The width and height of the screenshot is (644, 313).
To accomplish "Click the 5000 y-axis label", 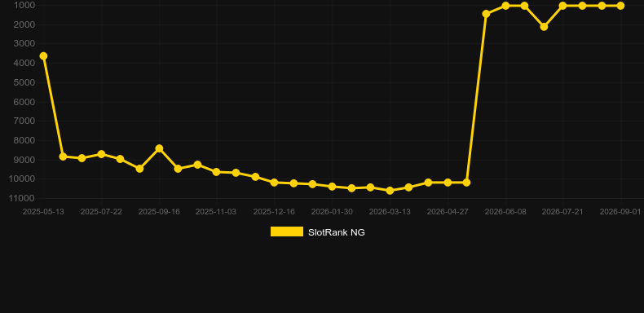I will point(24,82).
